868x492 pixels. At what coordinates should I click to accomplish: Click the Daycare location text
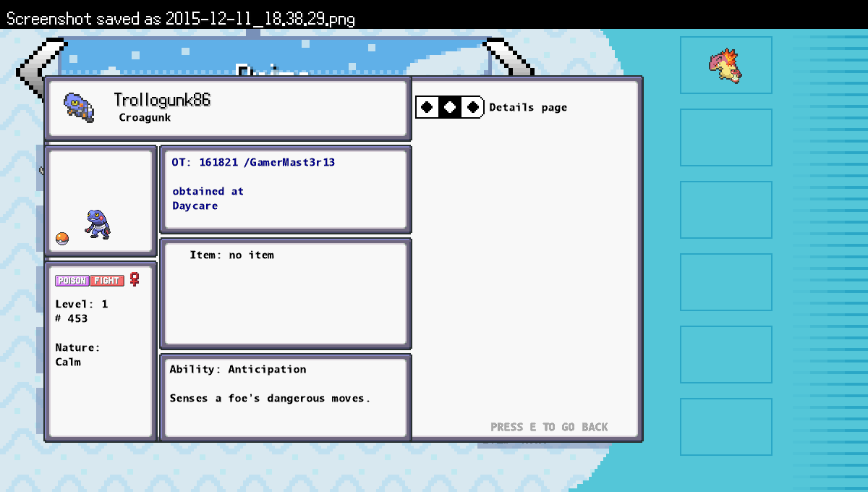[x=195, y=206]
